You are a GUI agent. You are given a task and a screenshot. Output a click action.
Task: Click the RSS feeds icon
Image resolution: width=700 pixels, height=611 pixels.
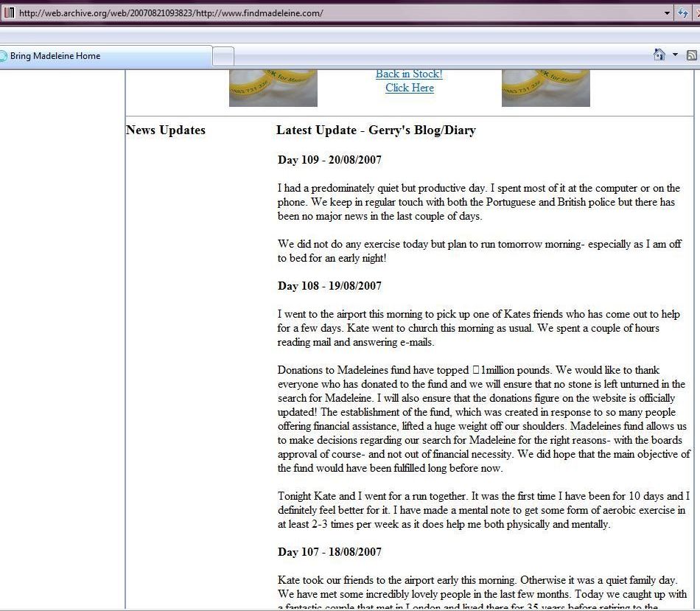click(691, 55)
